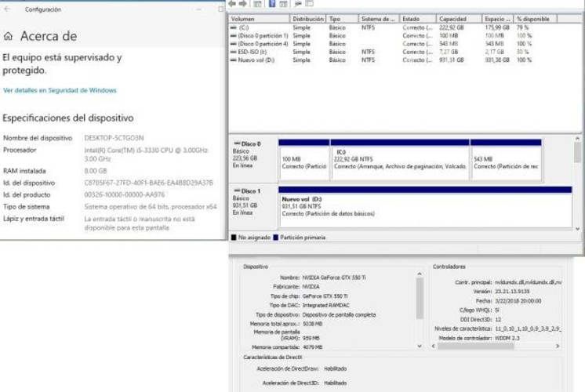Click the forward arrow in Disk Management toolbar

[x=243, y=4]
